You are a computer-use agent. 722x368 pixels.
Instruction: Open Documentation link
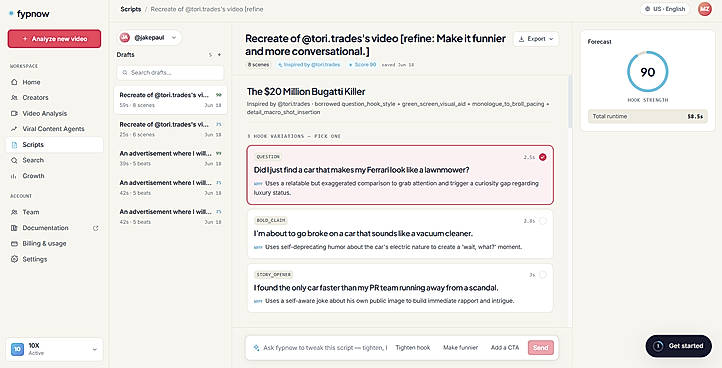click(x=45, y=228)
